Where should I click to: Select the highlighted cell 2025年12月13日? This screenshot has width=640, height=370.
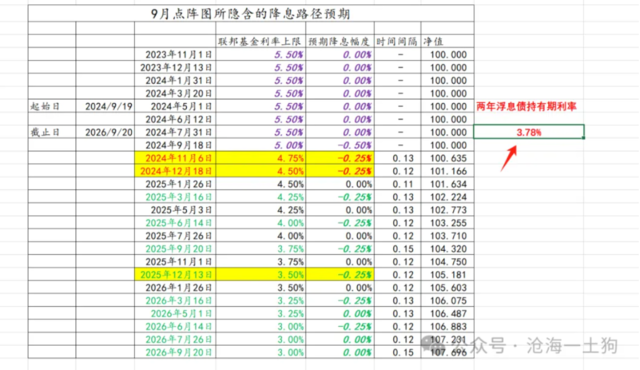coord(175,275)
